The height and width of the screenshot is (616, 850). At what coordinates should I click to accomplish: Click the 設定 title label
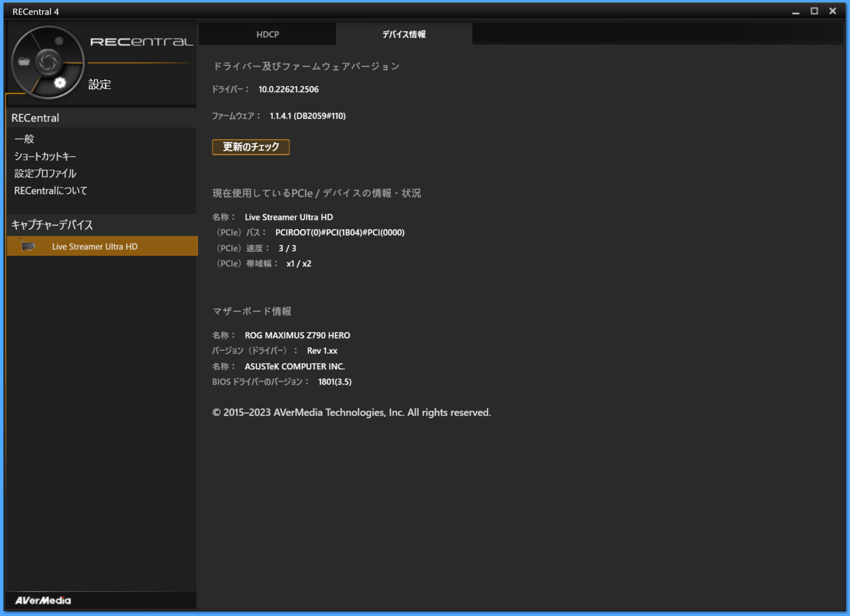click(x=100, y=84)
